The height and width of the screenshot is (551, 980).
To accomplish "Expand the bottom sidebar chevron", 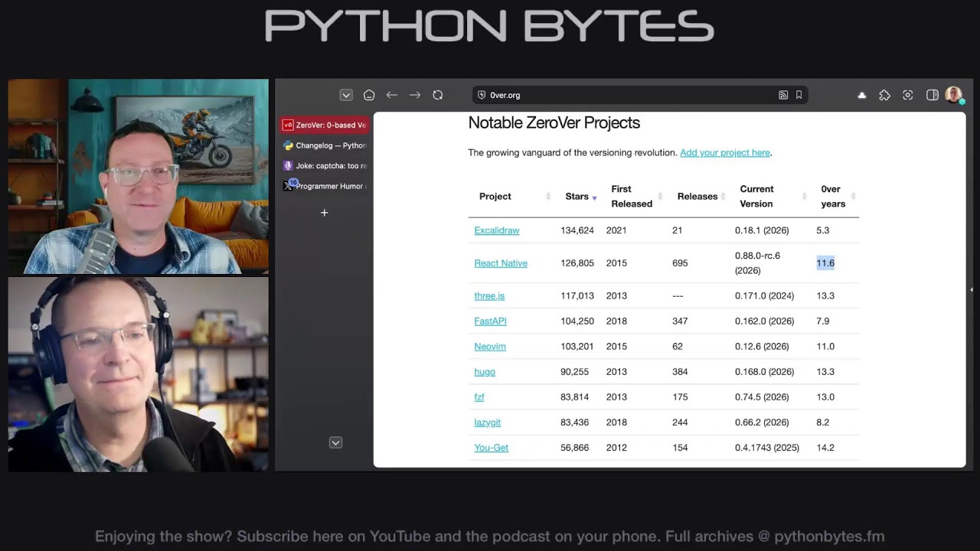I will [x=335, y=442].
